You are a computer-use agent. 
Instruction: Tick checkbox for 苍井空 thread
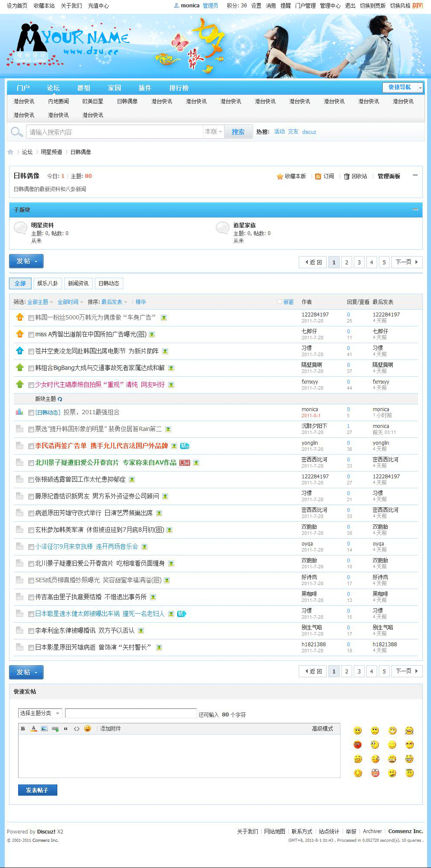point(31,351)
